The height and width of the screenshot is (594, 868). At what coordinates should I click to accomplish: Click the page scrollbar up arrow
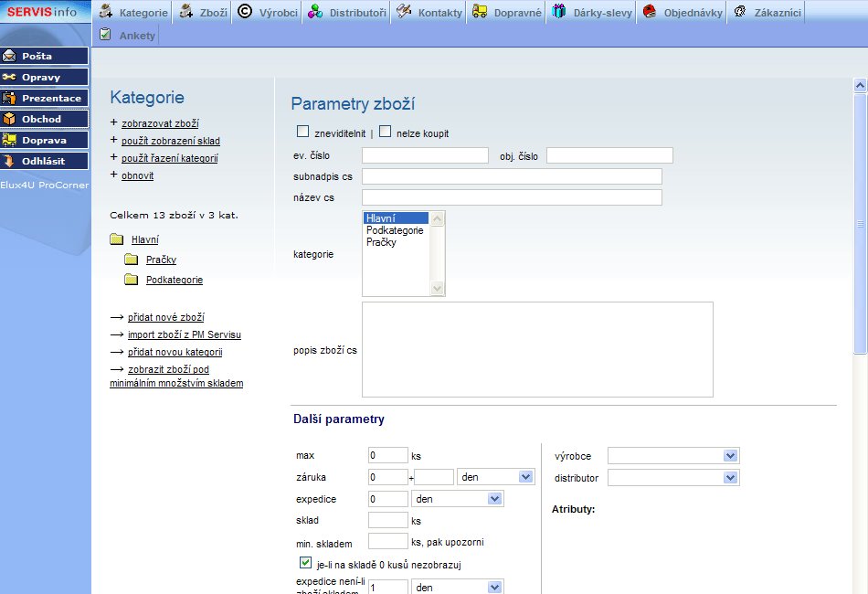coord(860,85)
